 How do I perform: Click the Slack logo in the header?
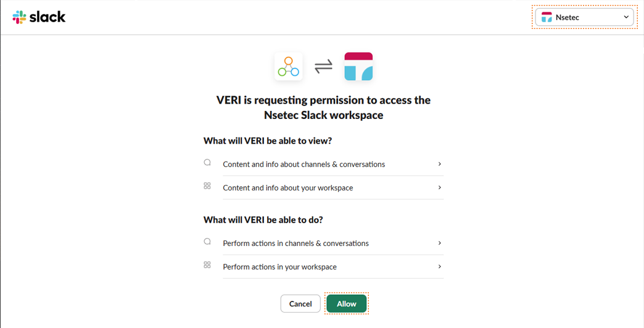(x=39, y=17)
